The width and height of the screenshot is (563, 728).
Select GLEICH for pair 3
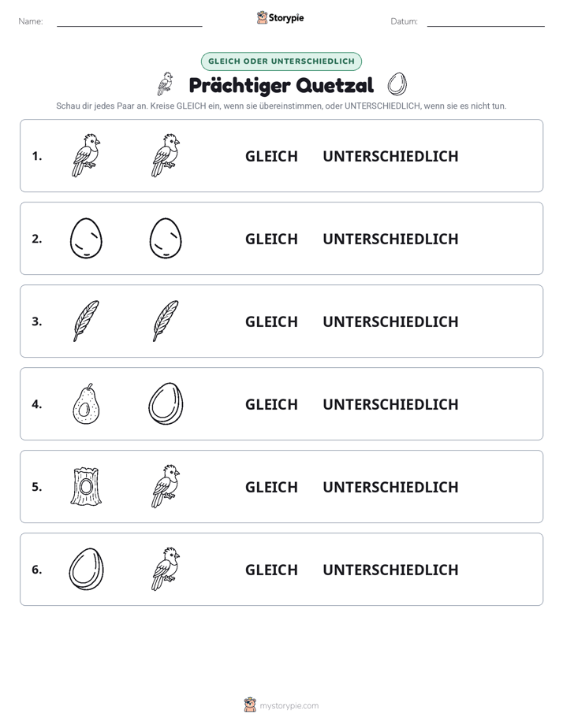[x=271, y=321]
